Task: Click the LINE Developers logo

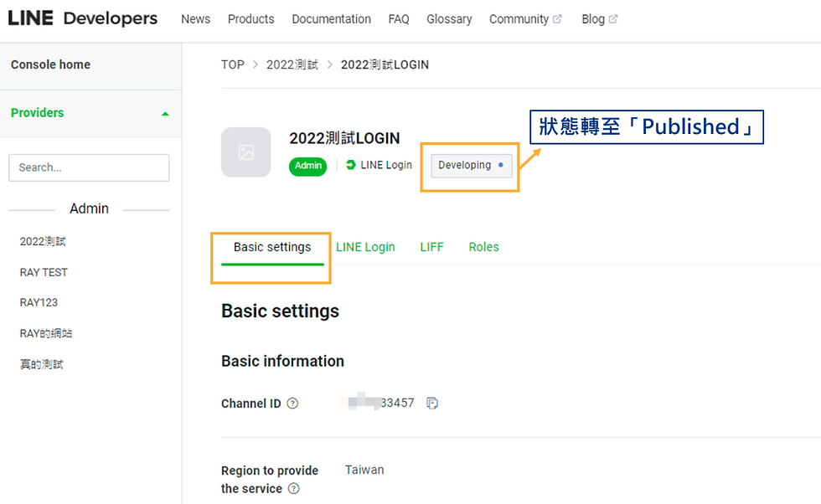Action: (x=83, y=18)
